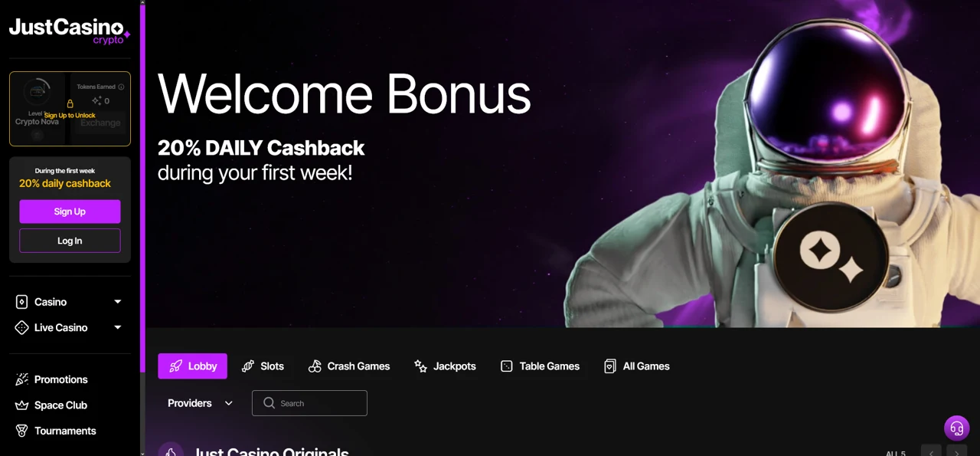Image resolution: width=980 pixels, height=456 pixels.
Task: Click the magnifier icon in search box
Action: pos(269,403)
